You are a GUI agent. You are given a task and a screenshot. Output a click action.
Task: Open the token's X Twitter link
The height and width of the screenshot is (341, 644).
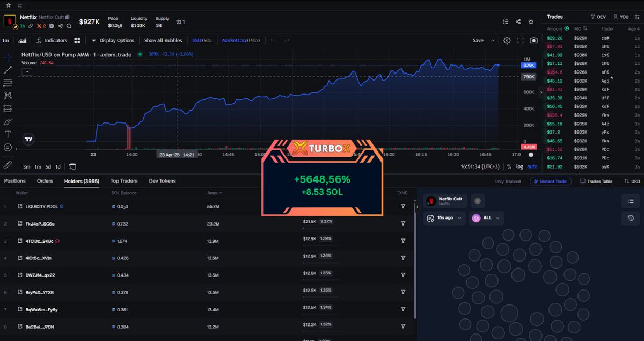click(x=40, y=26)
